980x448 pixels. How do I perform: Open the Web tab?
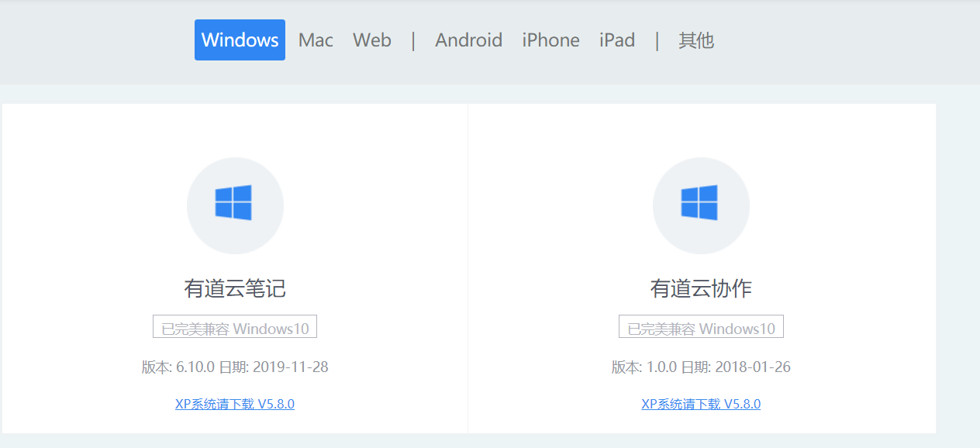click(372, 40)
